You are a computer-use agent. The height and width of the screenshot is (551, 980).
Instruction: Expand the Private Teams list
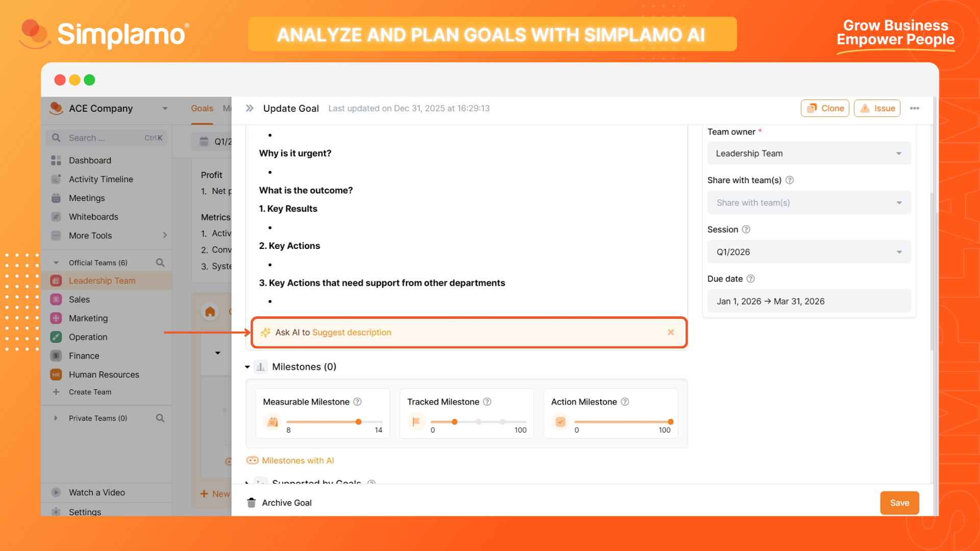click(x=56, y=418)
